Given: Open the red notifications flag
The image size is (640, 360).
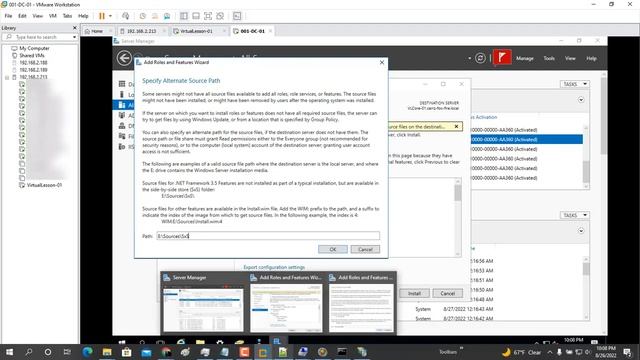Looking at the screenshot, I should 502,58.
